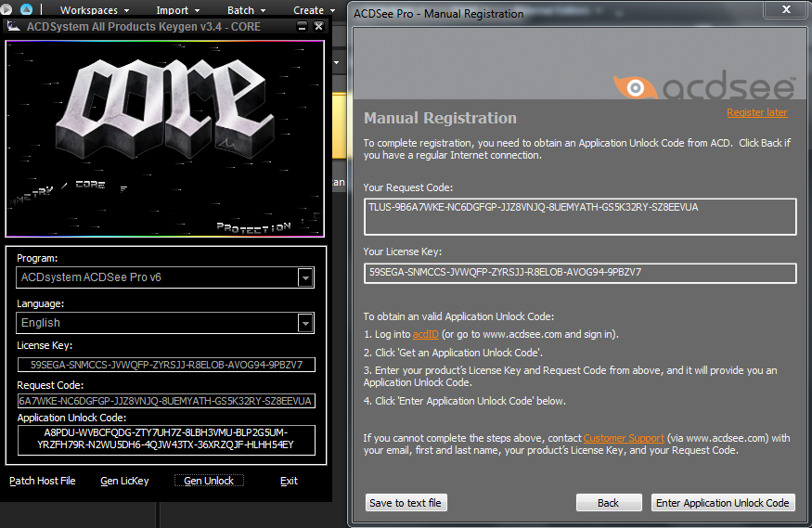The height and width of the screenshot is (528, 812).
Task: Click Gen Unlock button
Action: coord(209,481)
